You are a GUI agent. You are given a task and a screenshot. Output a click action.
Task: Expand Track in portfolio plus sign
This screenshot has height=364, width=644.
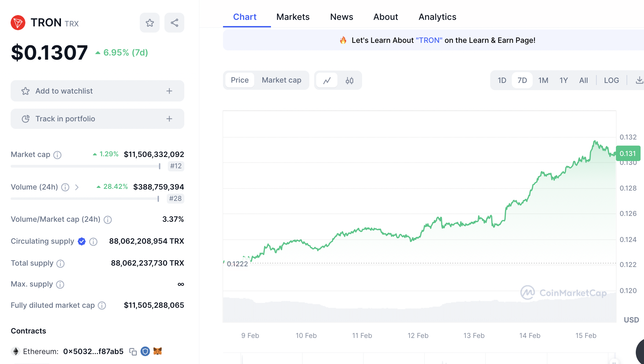169,119
